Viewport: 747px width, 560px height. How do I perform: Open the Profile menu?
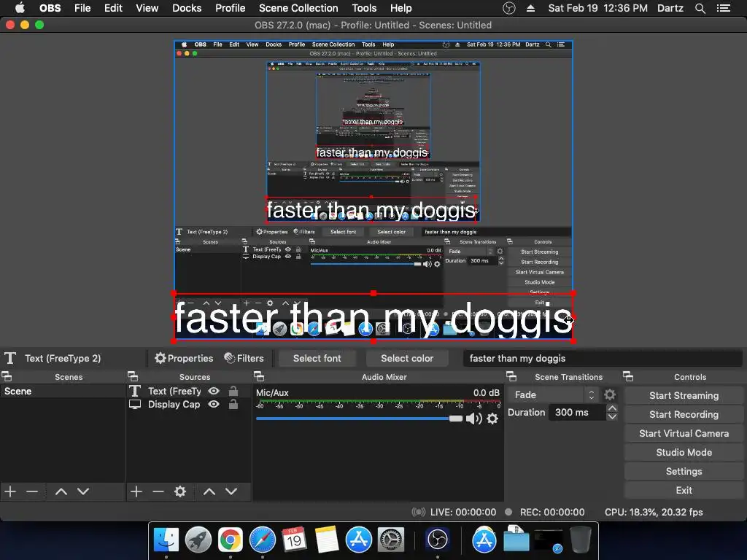click(x=230, y=8)
